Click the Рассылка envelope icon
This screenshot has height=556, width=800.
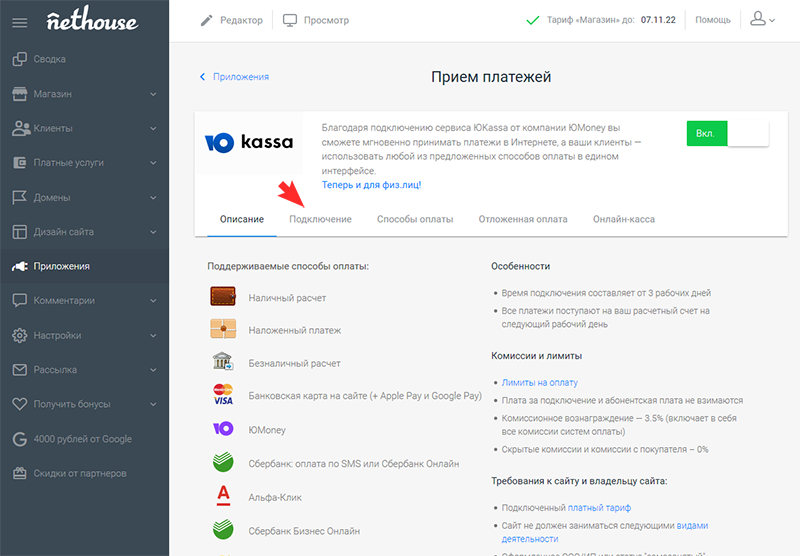pyautogui.click(x=19, y=370)
